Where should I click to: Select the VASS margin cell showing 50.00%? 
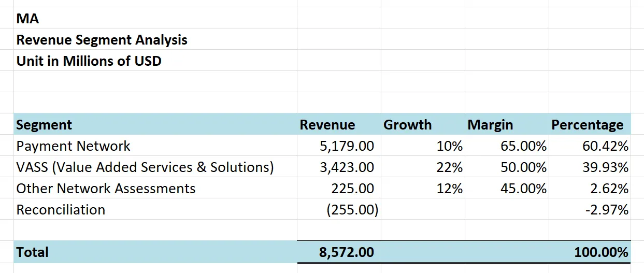[523, 167]
